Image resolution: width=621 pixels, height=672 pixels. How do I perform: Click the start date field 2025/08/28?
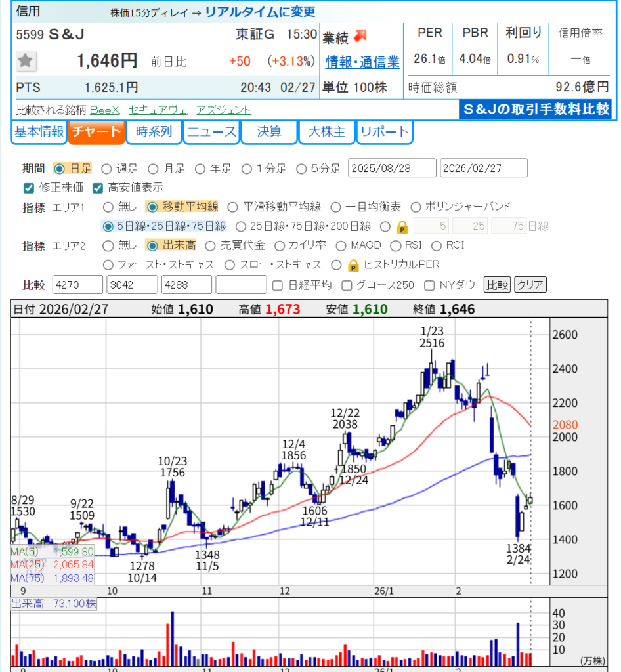pyautogui.click(x=392, y=169)
